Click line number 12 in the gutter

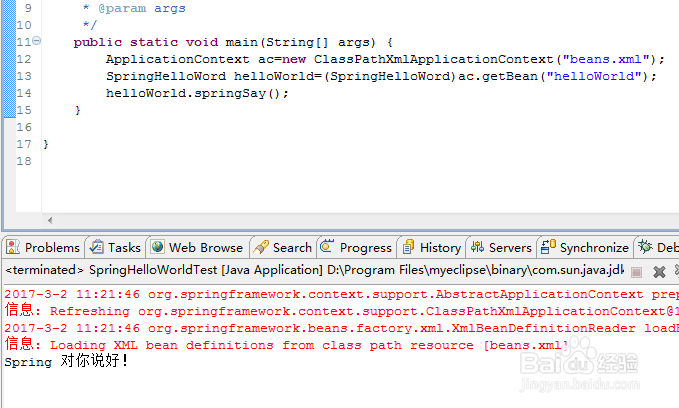tap(24, 59)
